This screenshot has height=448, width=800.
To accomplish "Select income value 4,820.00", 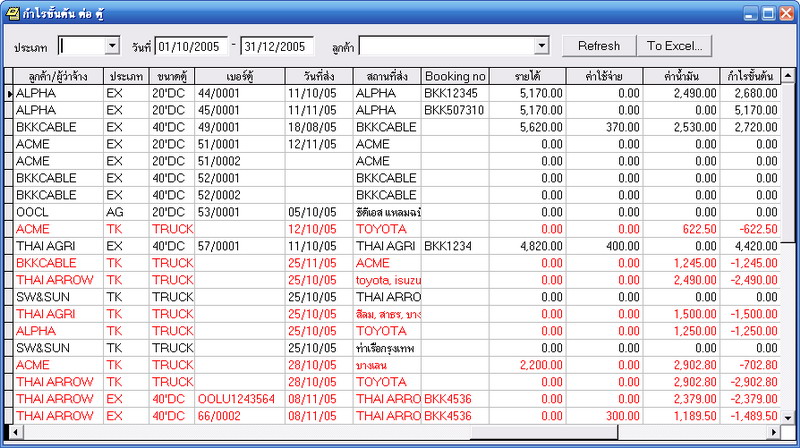I will pyautogui.click(x=528, y=246).
